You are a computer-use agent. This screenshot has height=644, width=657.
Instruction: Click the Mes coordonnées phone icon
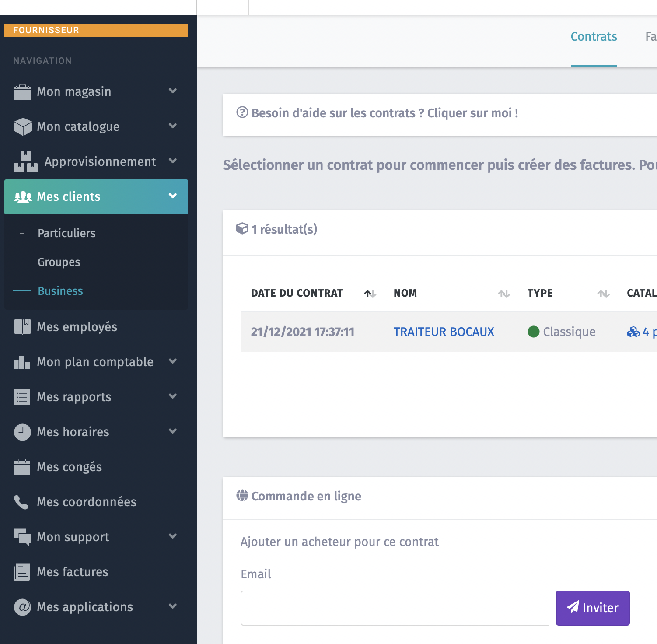coord(21,502)
